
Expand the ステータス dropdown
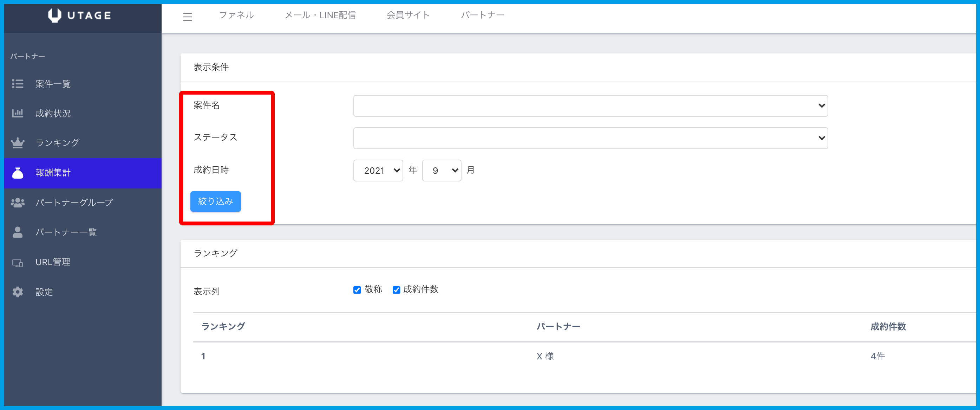coord(590,138)
